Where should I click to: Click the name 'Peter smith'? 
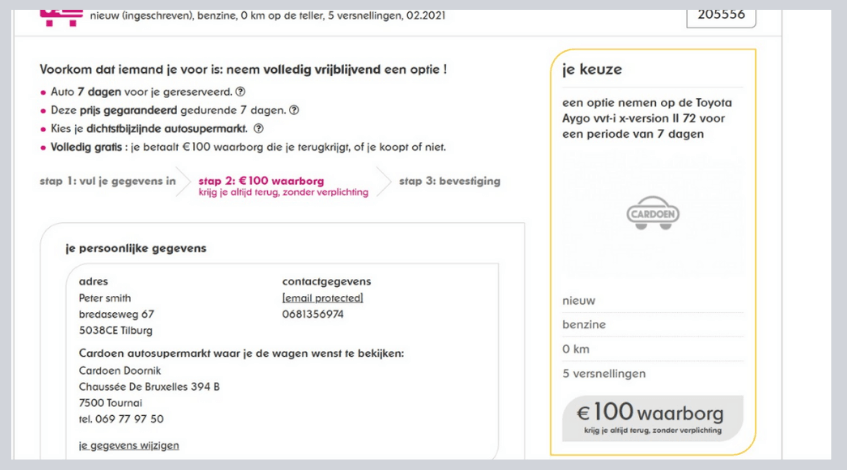click(x=105, y=298)
